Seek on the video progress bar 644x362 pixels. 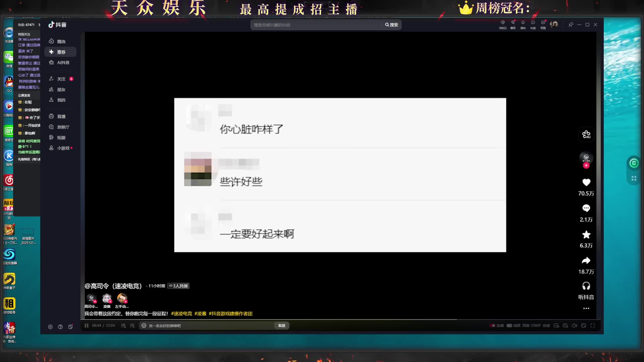click(x=335, y=319)
